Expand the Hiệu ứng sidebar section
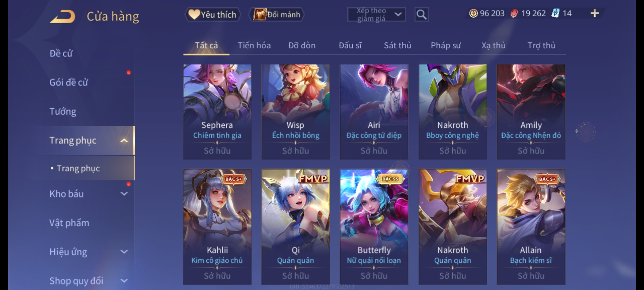 pos(124,252)
